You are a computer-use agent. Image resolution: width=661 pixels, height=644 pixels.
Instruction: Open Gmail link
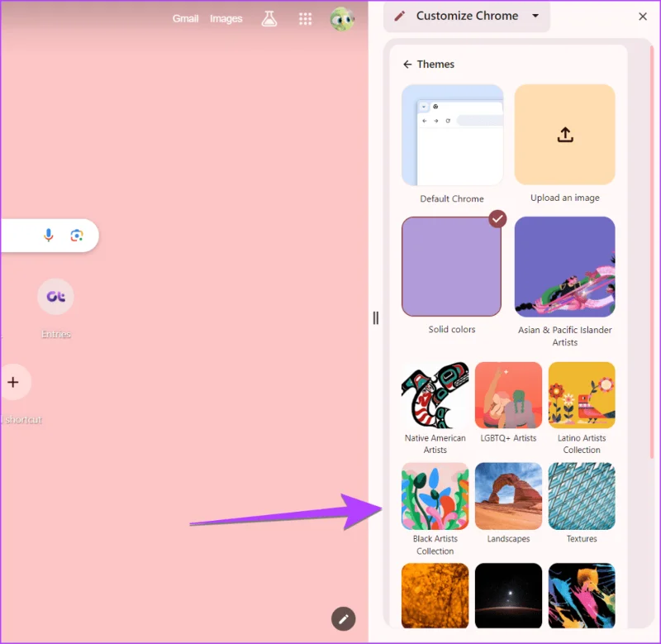185,18
